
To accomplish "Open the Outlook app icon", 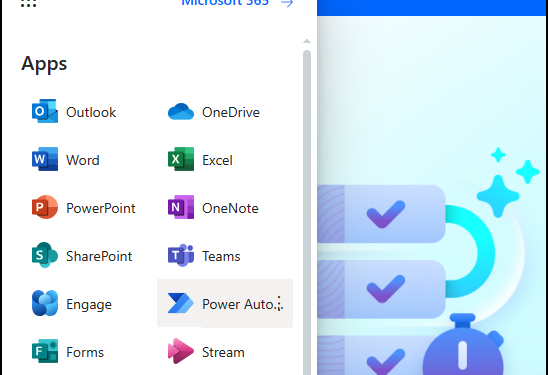I will pyautogui.click(x=45, y=111).
